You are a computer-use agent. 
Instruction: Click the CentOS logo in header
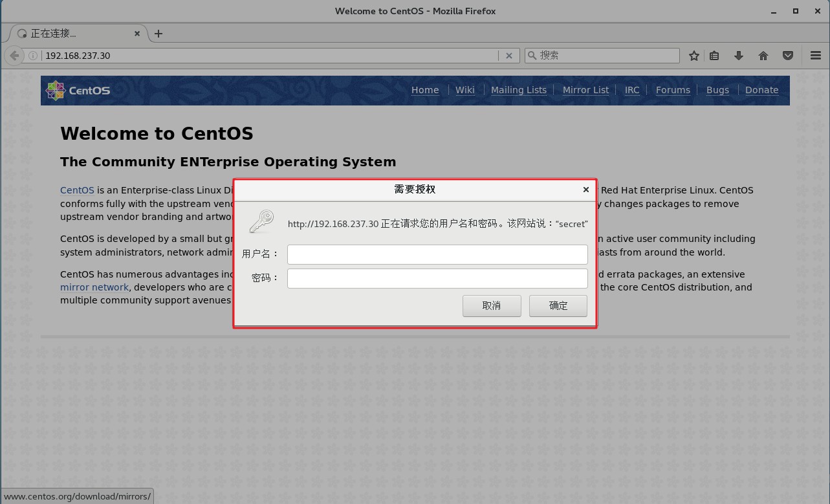click(78, 91)
